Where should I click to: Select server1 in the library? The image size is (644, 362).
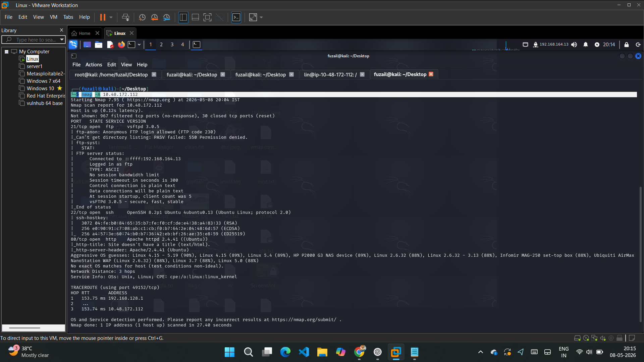pyautogui.click(x=34, y=66)
